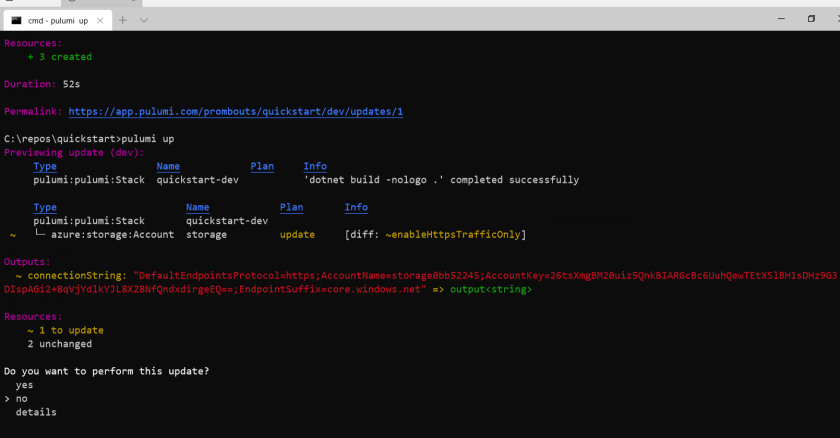Click 'Info' header in second table

356,207
